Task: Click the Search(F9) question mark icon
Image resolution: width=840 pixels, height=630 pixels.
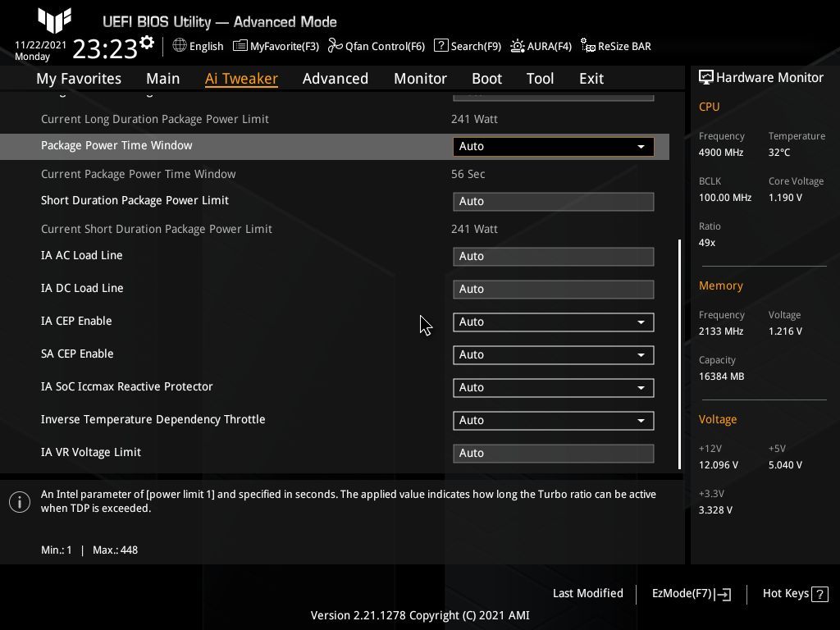Action: pos(441,46)
